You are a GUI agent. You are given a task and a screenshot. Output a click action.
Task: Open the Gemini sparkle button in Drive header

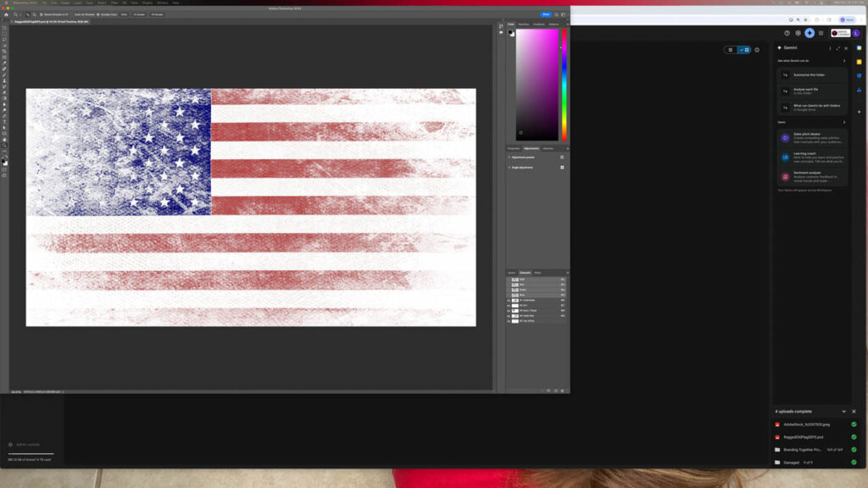point(810,33)
